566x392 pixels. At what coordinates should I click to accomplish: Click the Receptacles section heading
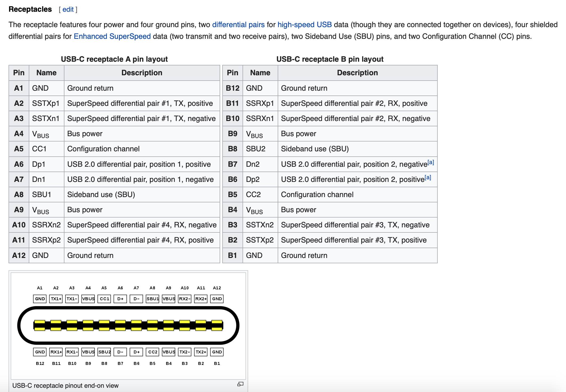tap(30, 9)
